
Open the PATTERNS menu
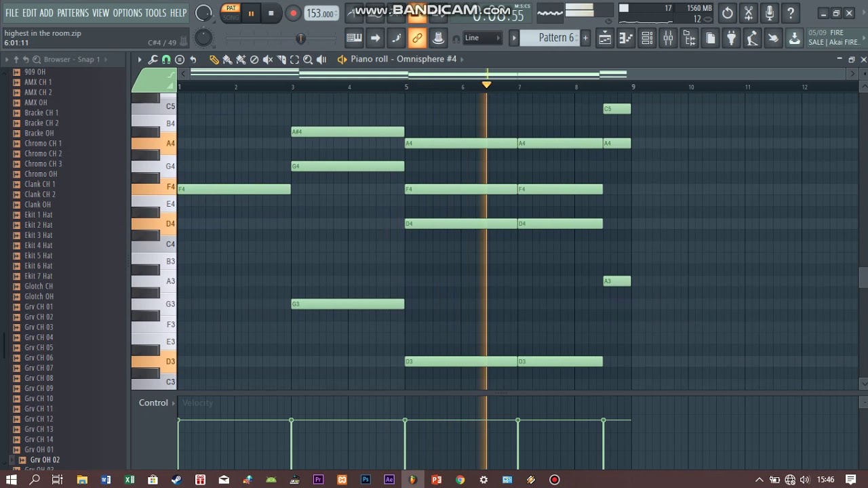(73, 13)
